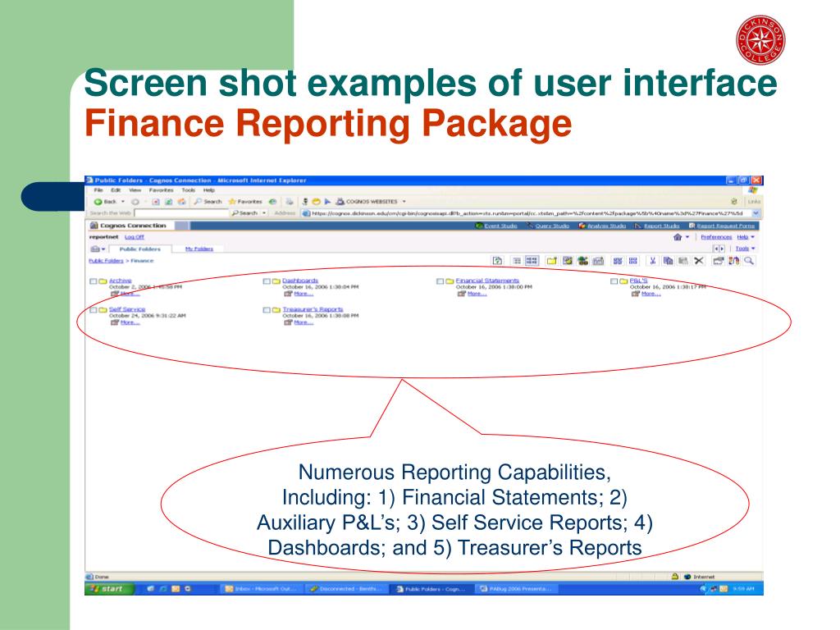
Task: Open the Edit menu
Action: (116, 190)
